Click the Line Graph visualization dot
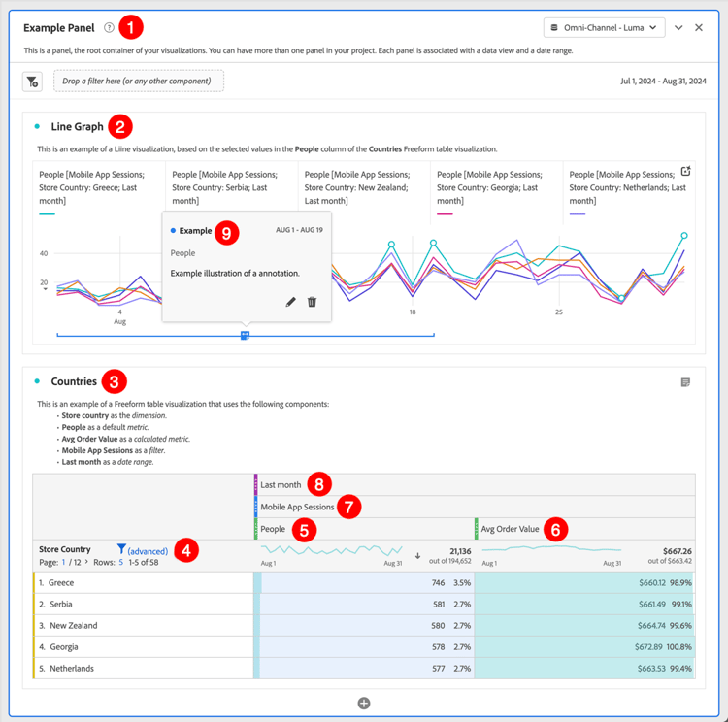Image resolution: width=728 pixels, height=722 pixels. [37, 126]
